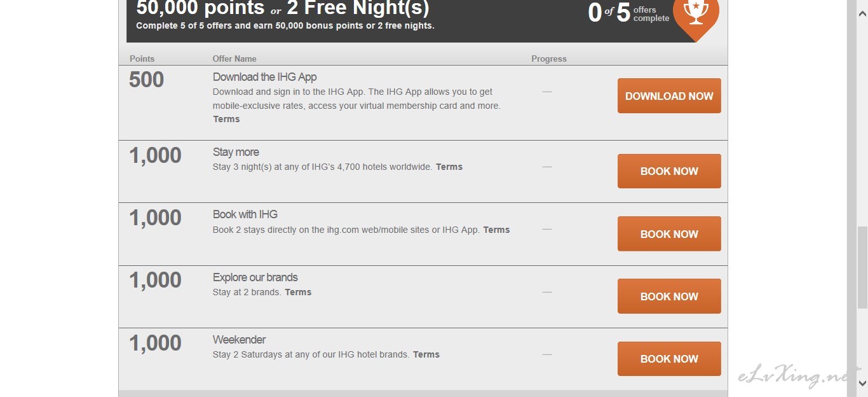This screenshot has height=397, width=868.
Task: Open Terms for Explore our brands
Action: click(298, 292)
